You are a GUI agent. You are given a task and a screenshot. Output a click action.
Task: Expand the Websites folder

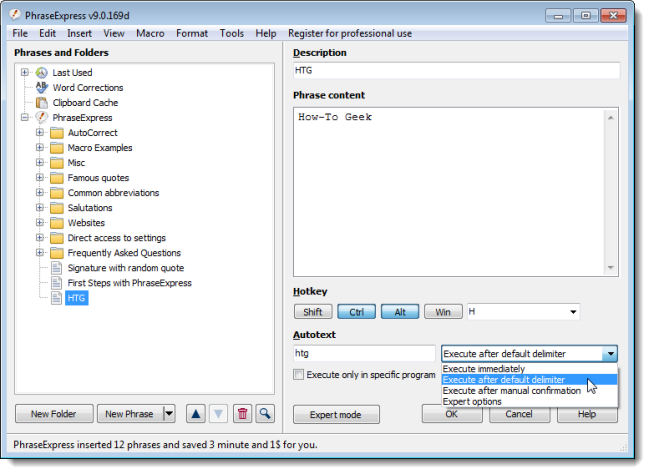40,223
